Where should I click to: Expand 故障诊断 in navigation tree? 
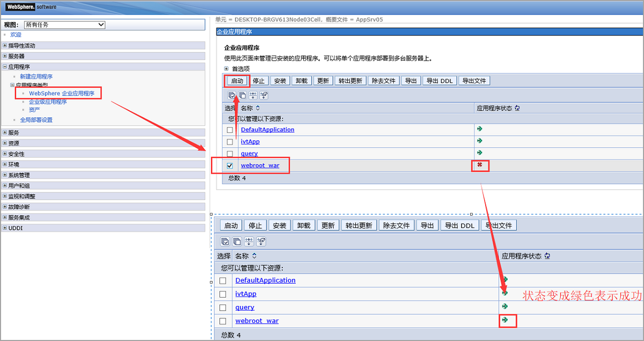[5, 206]
